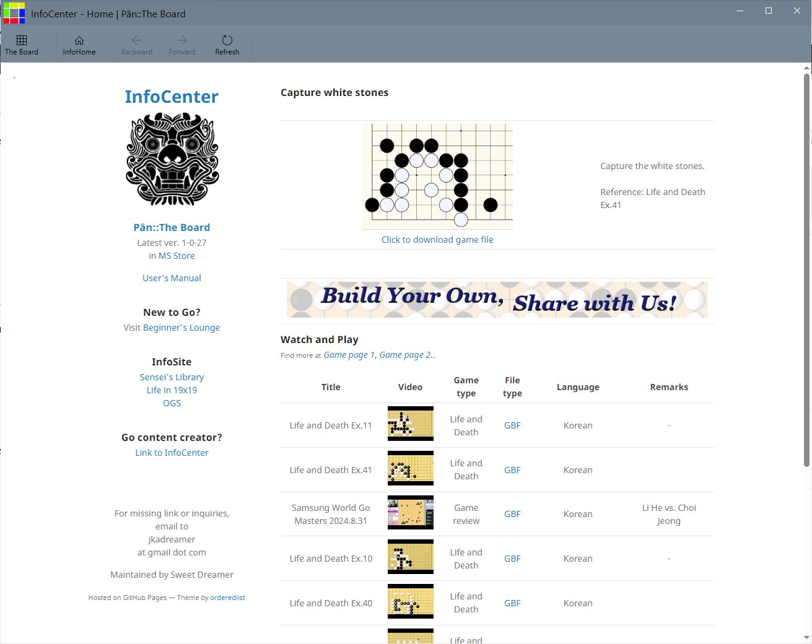
Task: Open Link to InfoCenter
Action: coord(172,453)
